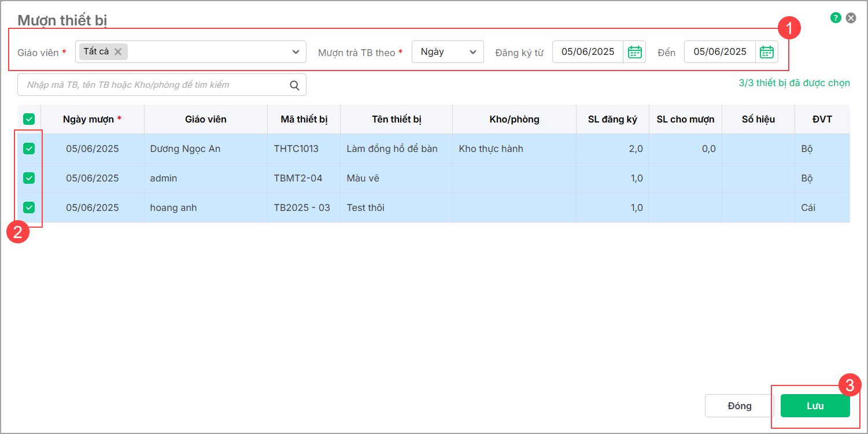The width and height of the screenshot is (868, 434).
Task: Remove the 'Tất cả' teacher tag
Action: point(118,51)
